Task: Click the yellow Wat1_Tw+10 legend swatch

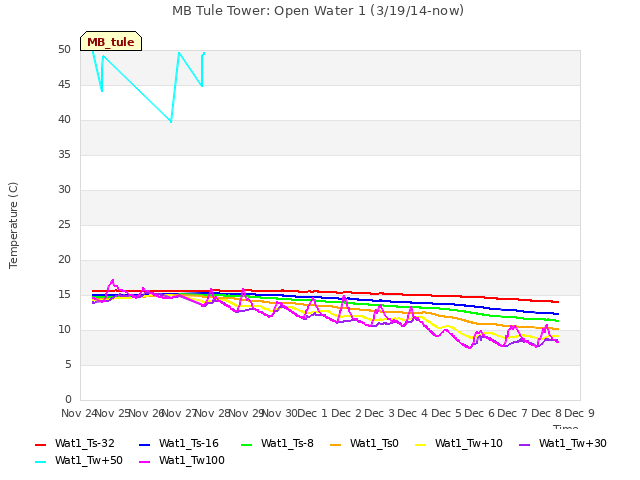Action: [x=420, y=445]
